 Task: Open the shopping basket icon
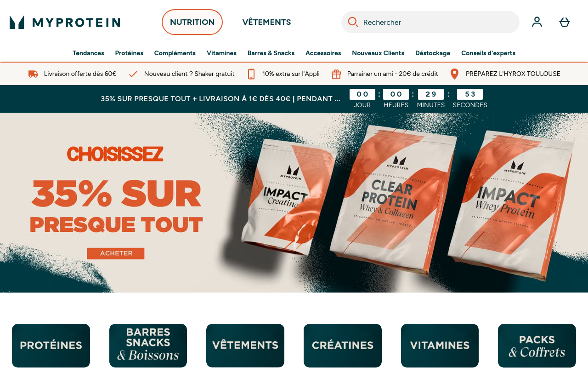[x=565, y=22]
